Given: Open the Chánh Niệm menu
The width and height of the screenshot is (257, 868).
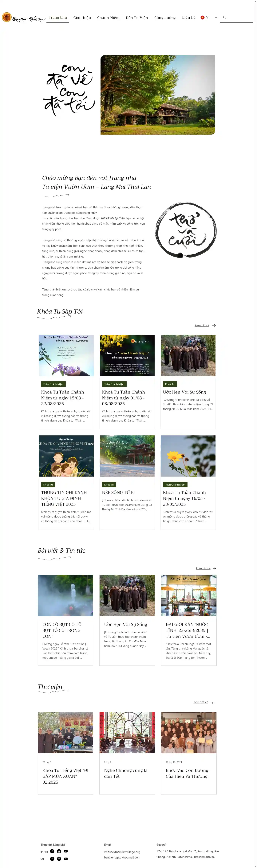Looking at the screenshot, I should click(108, 18).
